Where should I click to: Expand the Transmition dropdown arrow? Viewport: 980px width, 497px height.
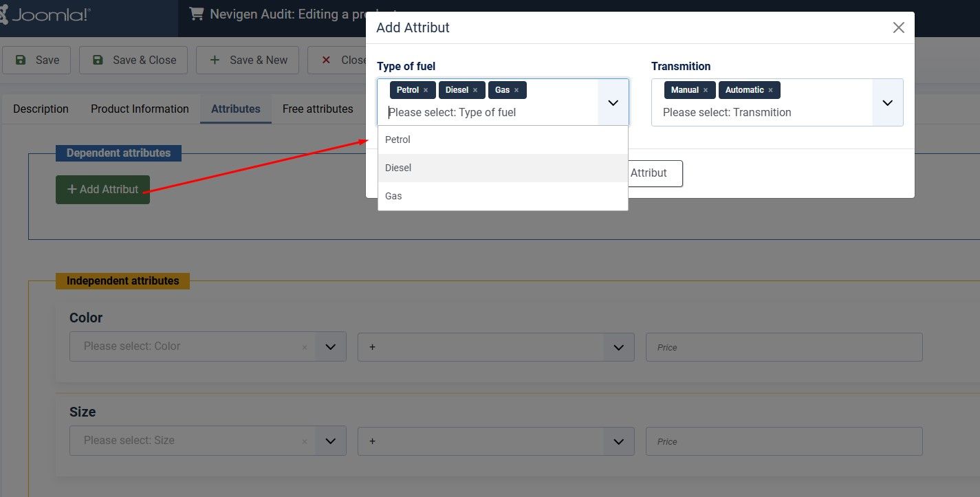887,102
